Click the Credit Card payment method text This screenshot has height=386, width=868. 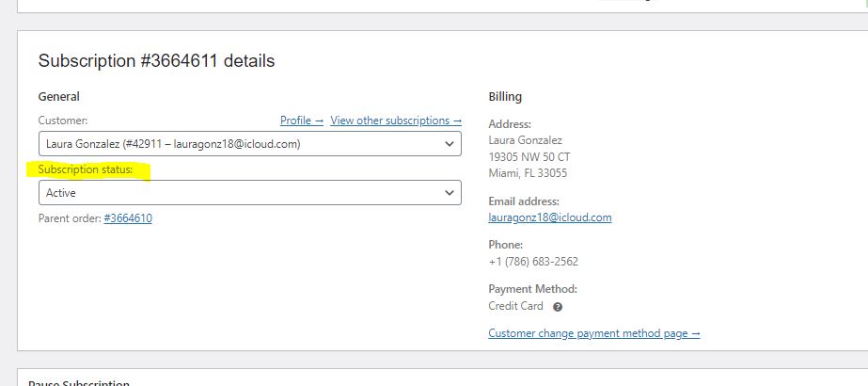515,306
